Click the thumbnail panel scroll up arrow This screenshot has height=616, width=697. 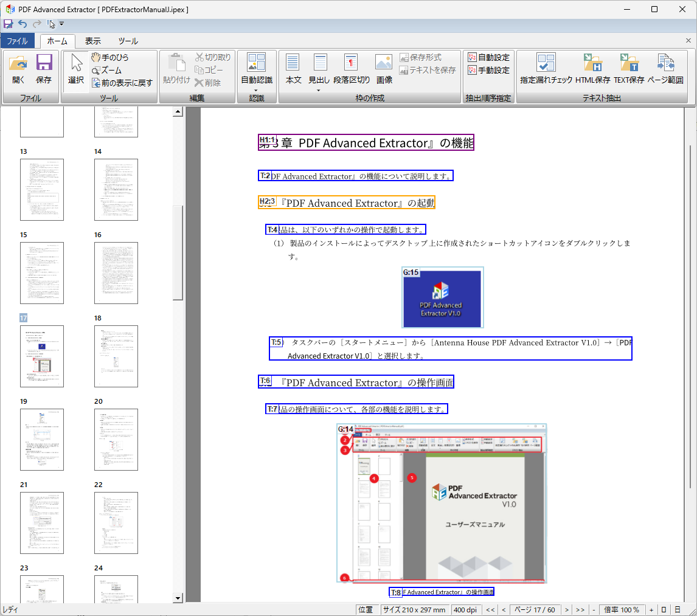click(x=178, y=111)
